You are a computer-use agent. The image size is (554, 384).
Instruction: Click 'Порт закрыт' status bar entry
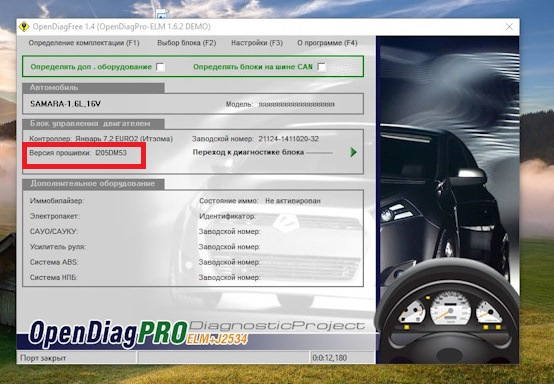pyautogui.click(x=43, y=358)
